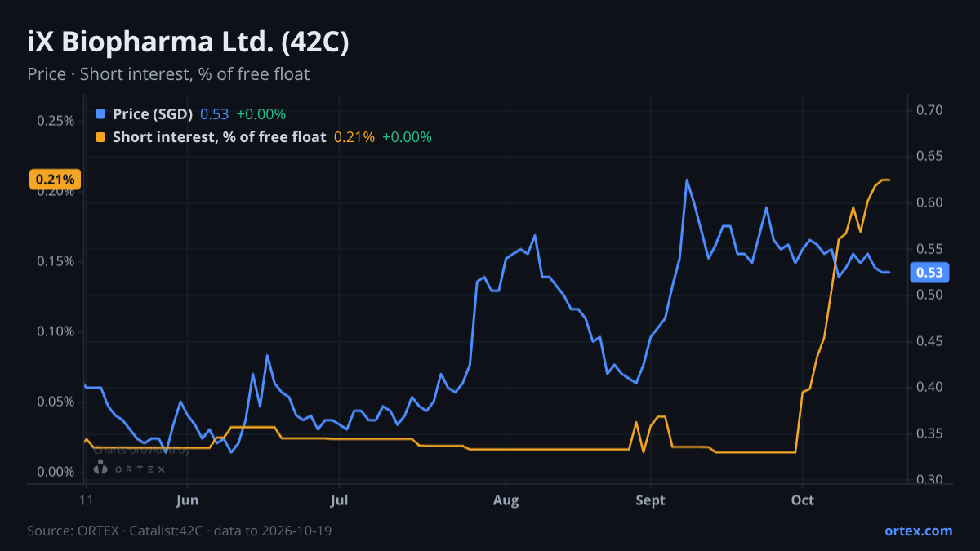Click the Oct x-axis label
This screenshot has width=980, height=551.
coord(803,500)
